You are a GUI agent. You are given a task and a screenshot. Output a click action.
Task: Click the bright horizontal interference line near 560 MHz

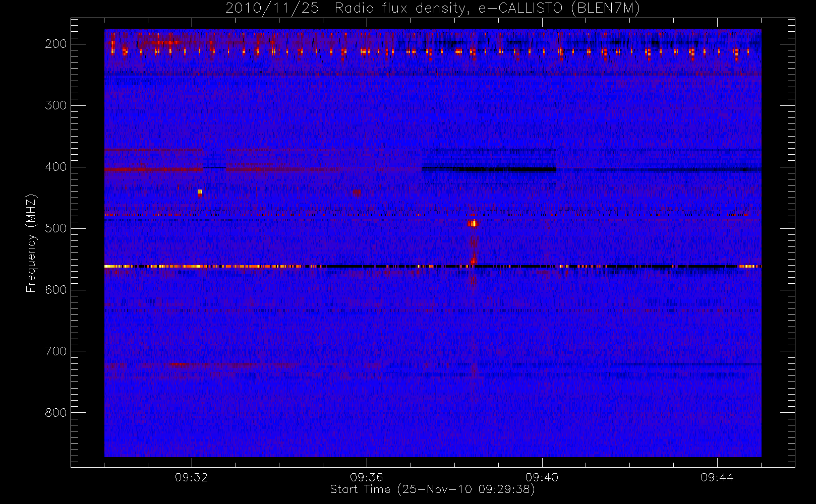[x=433, y=266]
